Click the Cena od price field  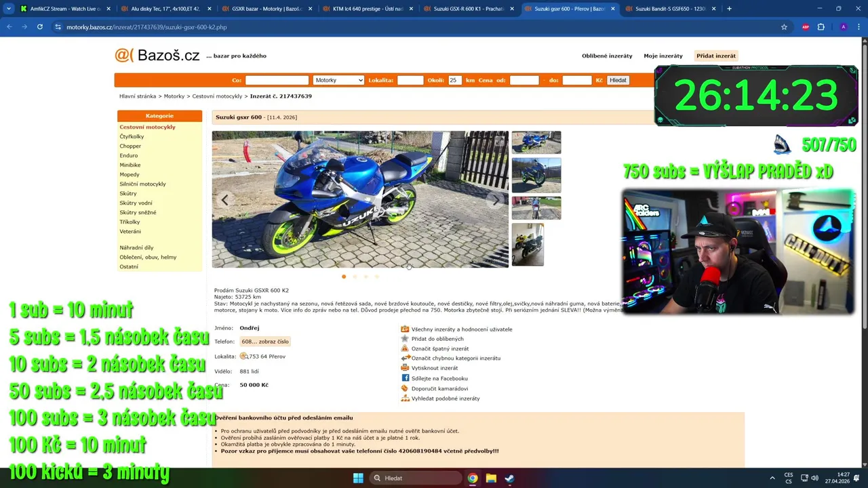tap(524, 80)
